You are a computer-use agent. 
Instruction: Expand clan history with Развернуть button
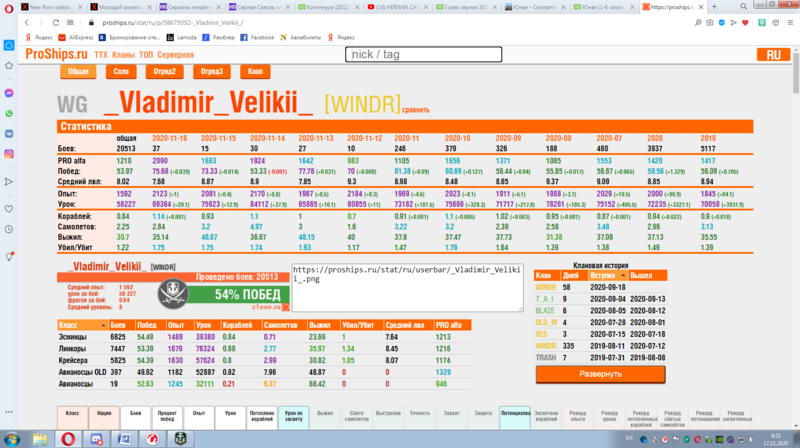601,374
